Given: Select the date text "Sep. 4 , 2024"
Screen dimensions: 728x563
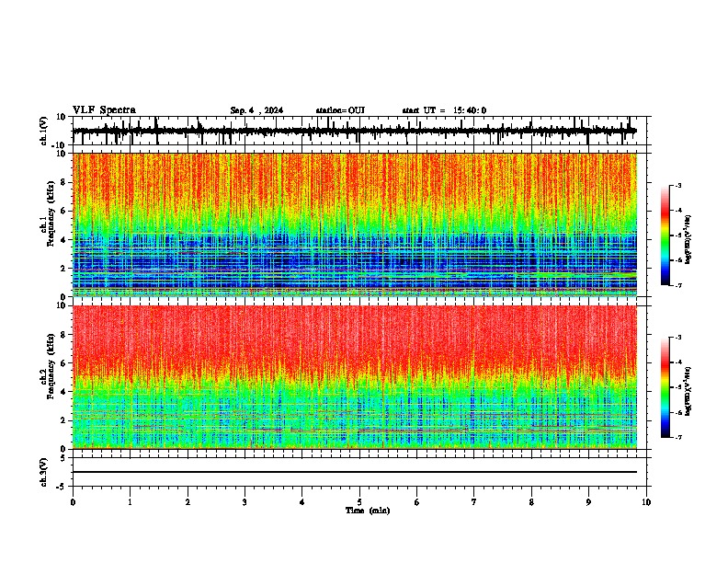Looking at the screenshot, I should pyautogui.click(x=256, y=110).
